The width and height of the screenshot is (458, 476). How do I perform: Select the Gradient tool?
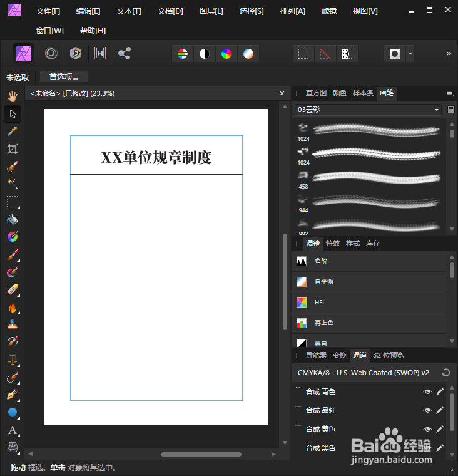[x=13, y=237]
